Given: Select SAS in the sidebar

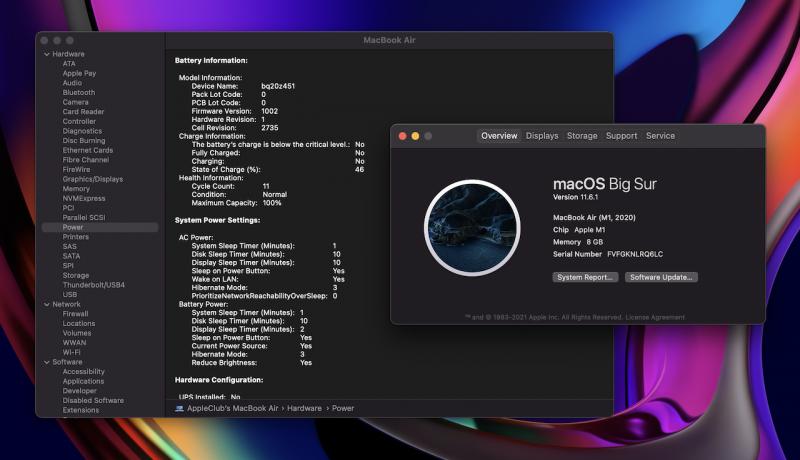Looking at the screenshot, I should 69,246.
